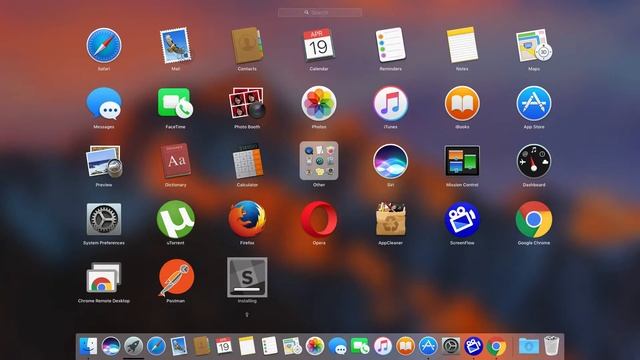
Task: Open the Dictionary app
Action: (x=176, y=160)
